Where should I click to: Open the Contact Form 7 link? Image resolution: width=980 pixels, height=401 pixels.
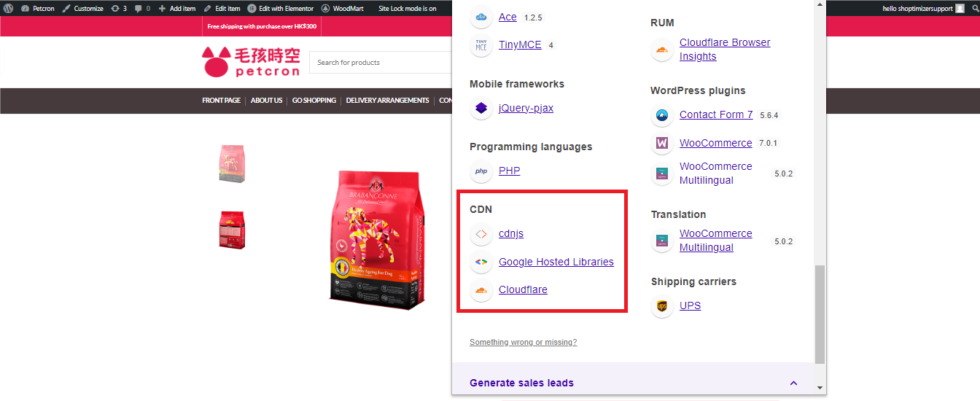pos(716,114)
